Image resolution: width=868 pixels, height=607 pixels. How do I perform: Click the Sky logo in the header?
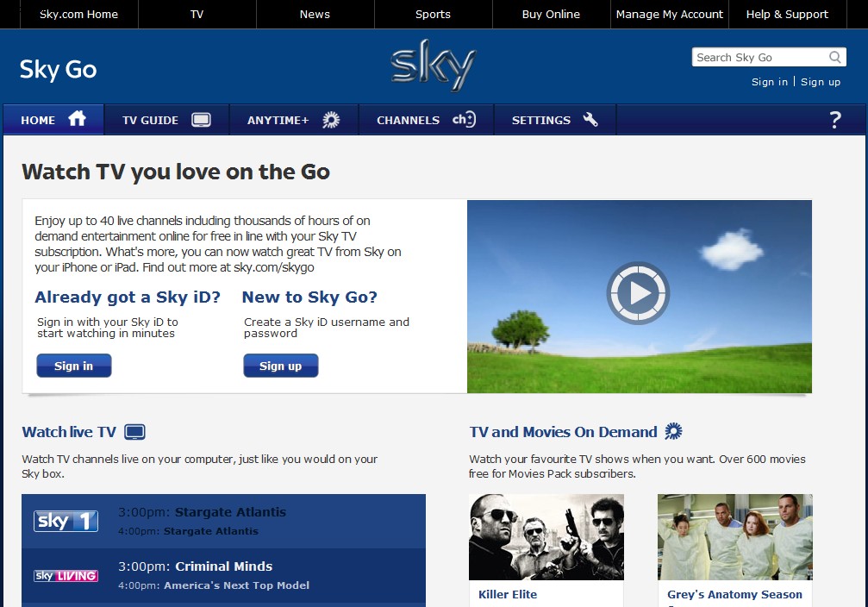coord(434,66)
